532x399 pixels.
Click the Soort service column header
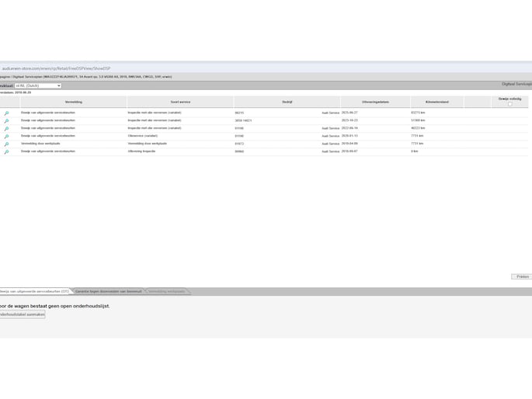point(180,102)
